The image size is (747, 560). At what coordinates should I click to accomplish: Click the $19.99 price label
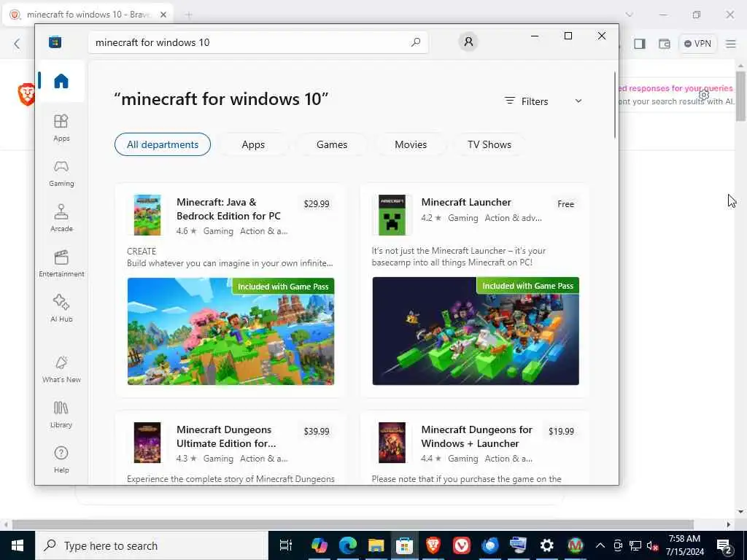pyautogui.click(x=561, y=431)
